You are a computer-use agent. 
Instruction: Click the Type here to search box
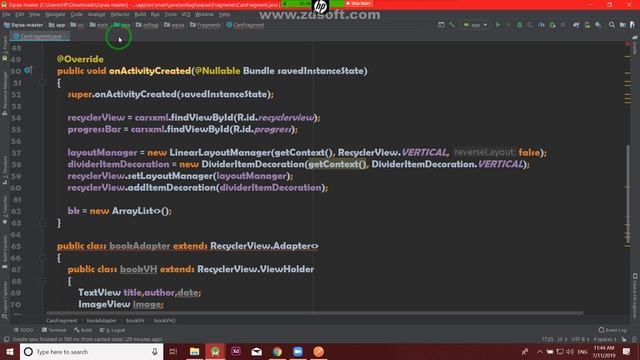coord(91,351)
